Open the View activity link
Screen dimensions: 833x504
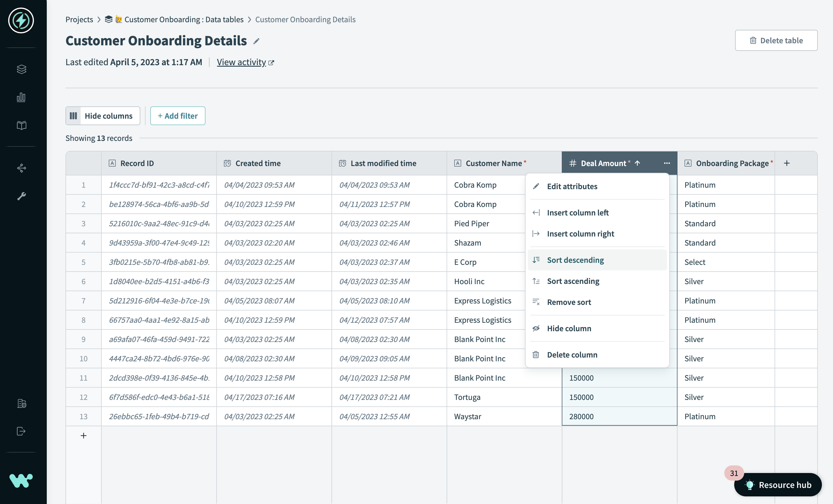[241, 62]
